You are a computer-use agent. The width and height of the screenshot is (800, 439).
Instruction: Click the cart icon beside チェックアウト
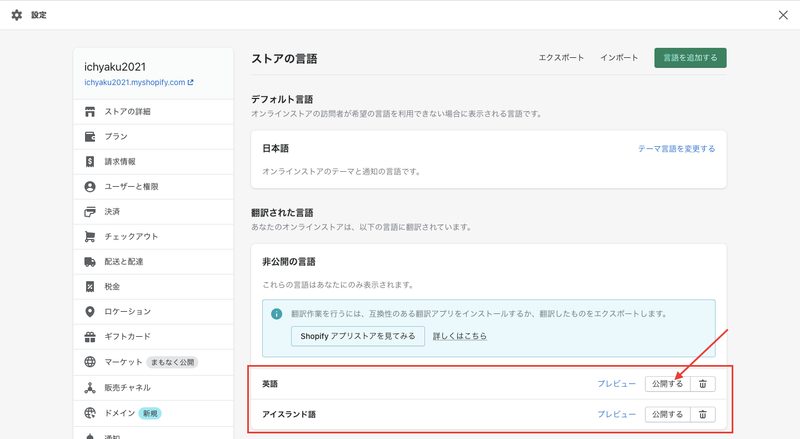point(90,236)
